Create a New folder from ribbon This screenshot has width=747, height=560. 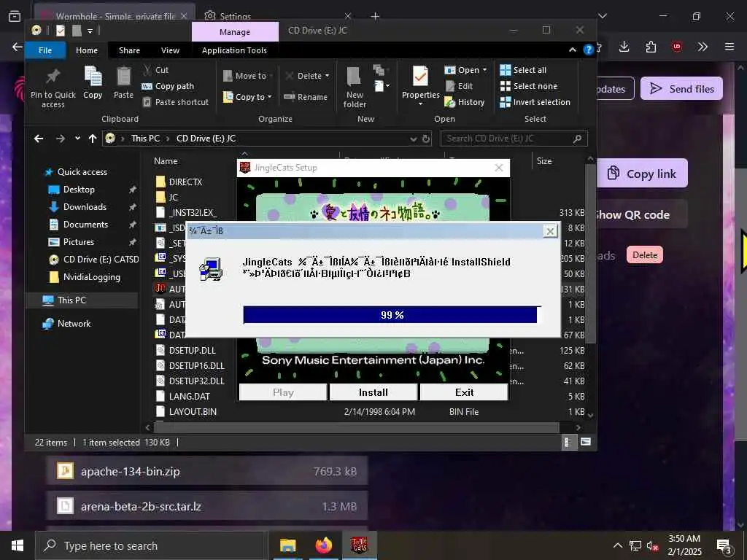[x=355, y=87]
